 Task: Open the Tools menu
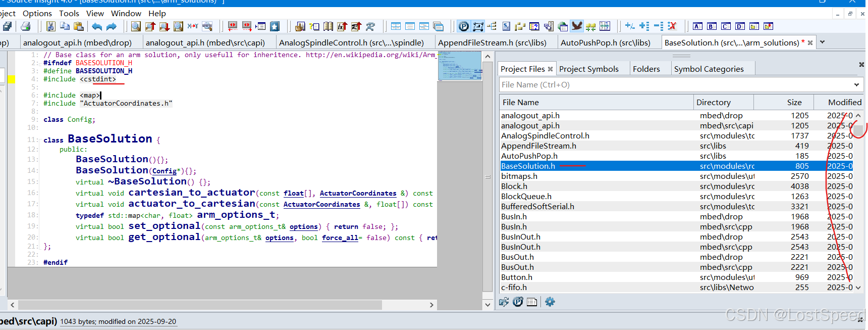pos(69,13)
